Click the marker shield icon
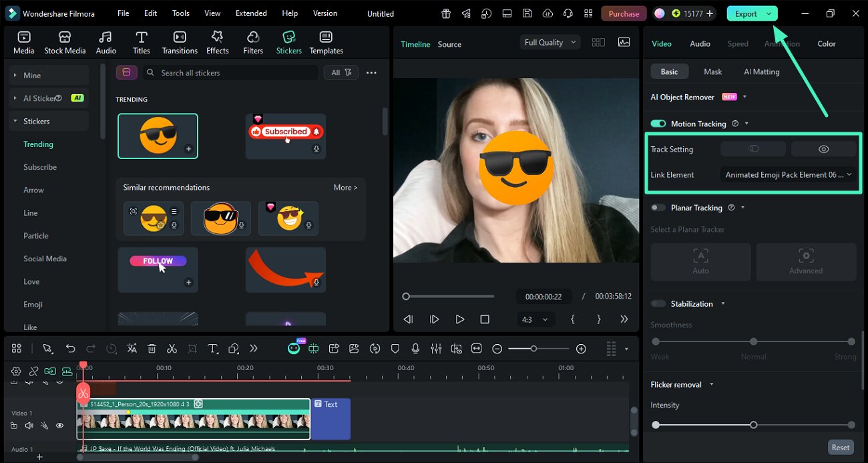Image resolution: width=868 pixels, height=463 pixels. click(395, 348)
